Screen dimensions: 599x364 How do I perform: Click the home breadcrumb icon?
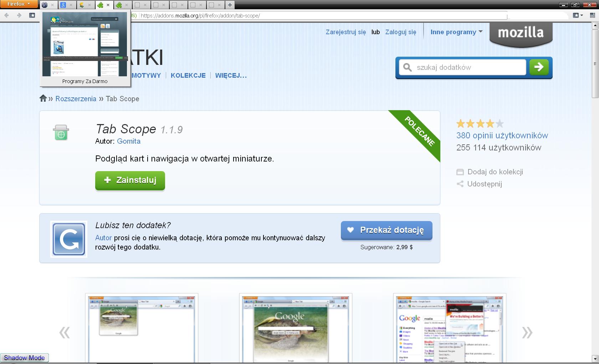pyautogui.click(x=43, y=98)
